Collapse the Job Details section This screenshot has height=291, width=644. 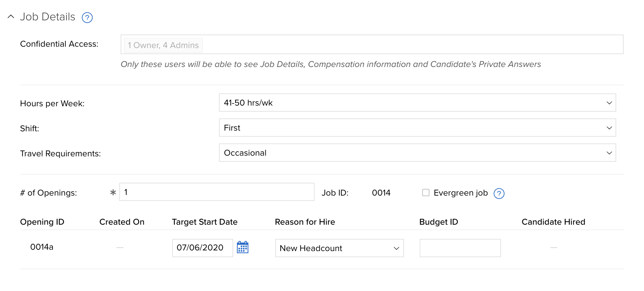tap(11, 17)
